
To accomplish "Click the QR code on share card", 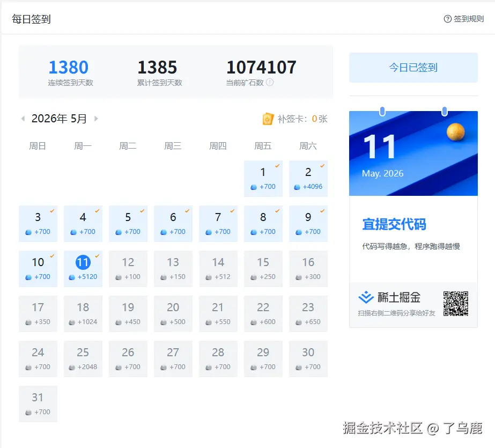I will click(455, 304).
